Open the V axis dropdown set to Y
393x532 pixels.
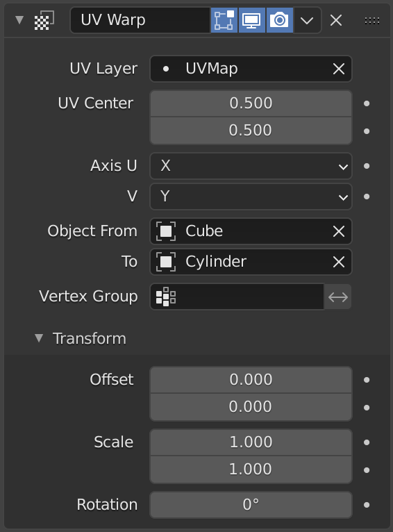point(251,197)
